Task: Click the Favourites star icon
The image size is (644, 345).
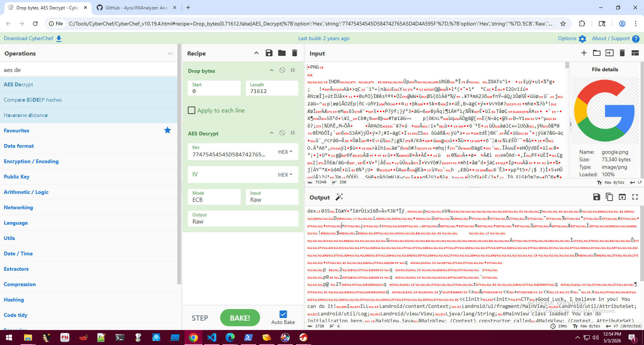Action: 168,130
